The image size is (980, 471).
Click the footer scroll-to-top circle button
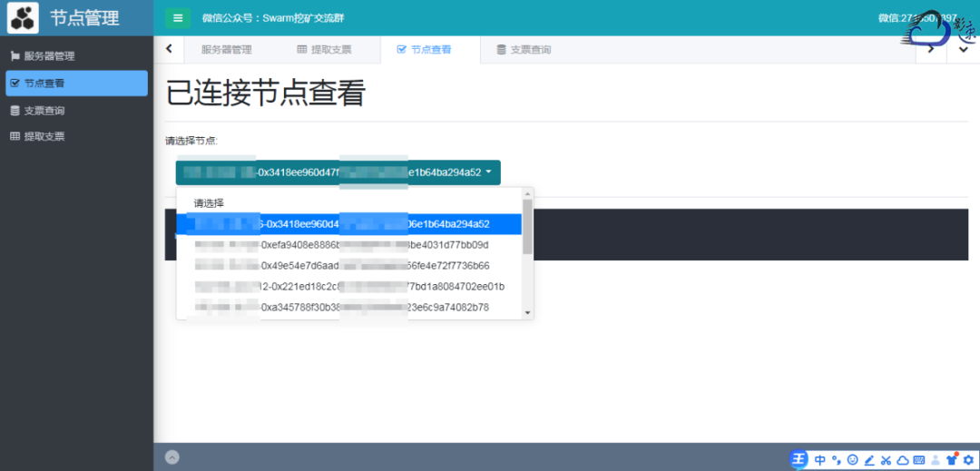[x=172, y=457]
